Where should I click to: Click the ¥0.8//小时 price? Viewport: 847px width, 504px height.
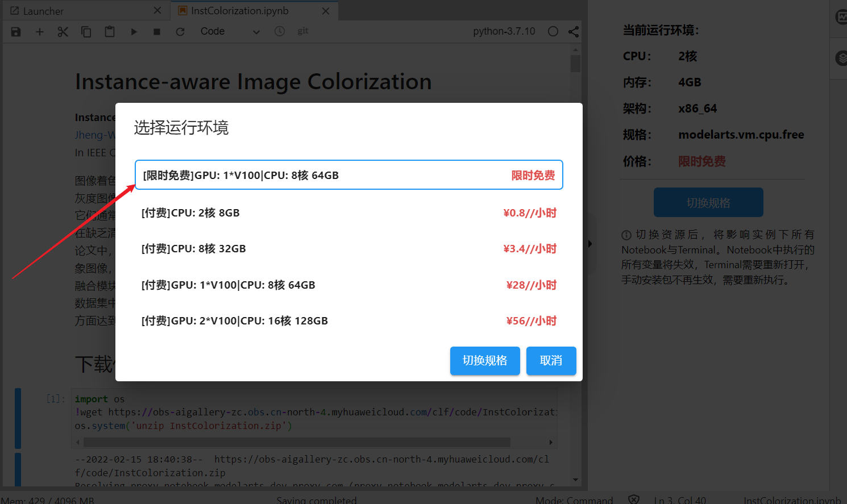click(530, 213)
